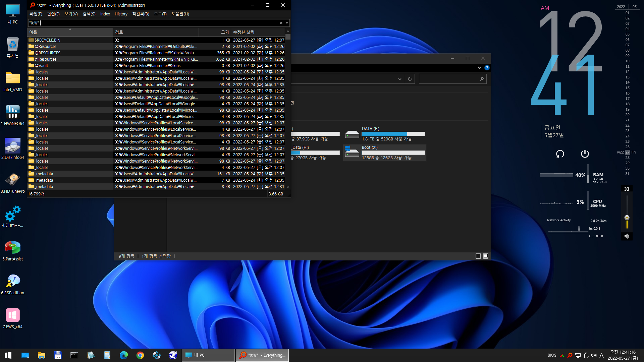Launch Google Chrome from the taskbar
Image resolution: width=644 pixels, height=362 pixels.
coord(140,355)
